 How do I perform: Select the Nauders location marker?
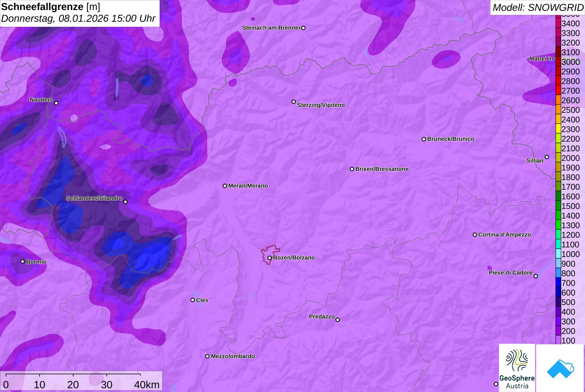pyautogui.click(x=56, y=103)
